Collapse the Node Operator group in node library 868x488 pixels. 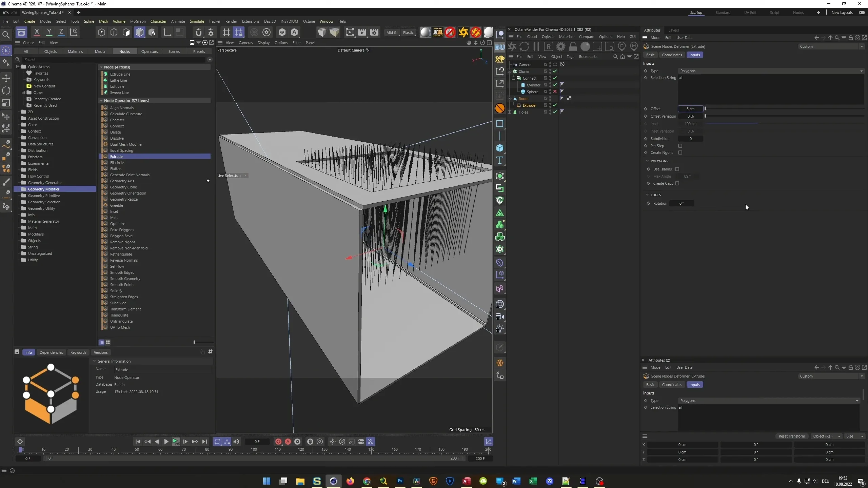[101, 101]
